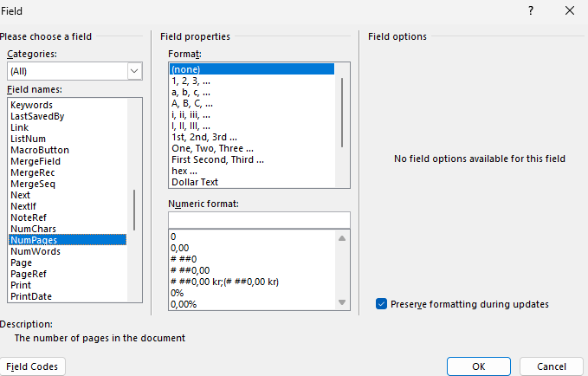Image resolution: width=588 pixels, height=376 pixels.
Task: Click the Cancel button
Action: coord(552,366)
